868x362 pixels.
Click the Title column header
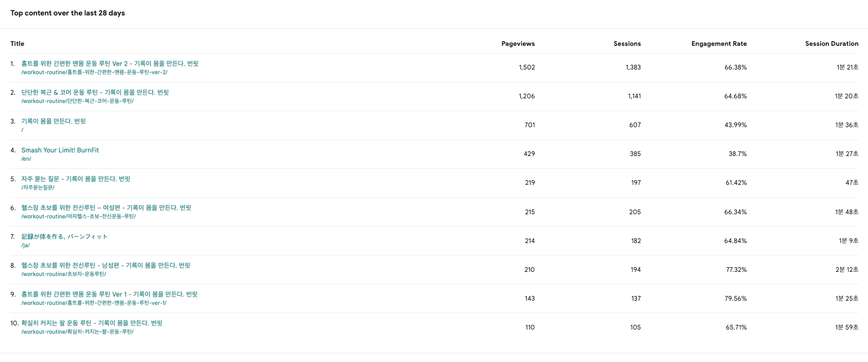(17, 44)
